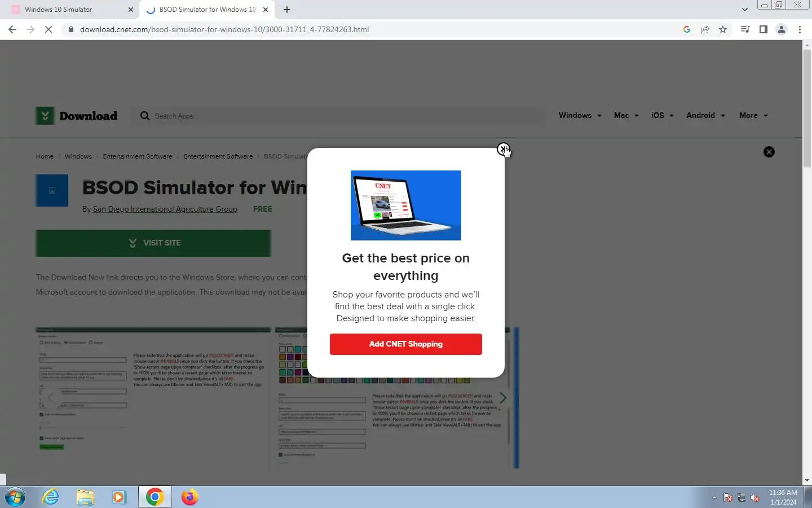Open first Entertainment Software breadcrumb

click(x=138, y=156)
